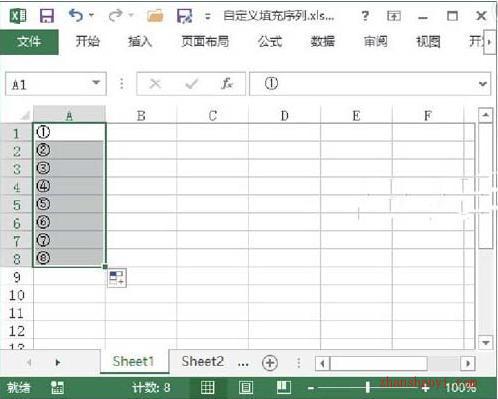Switch to Normal view in status bar
The height and width of the screenshot is (399, 498).
pyautogui.click(x=207, y=387)
